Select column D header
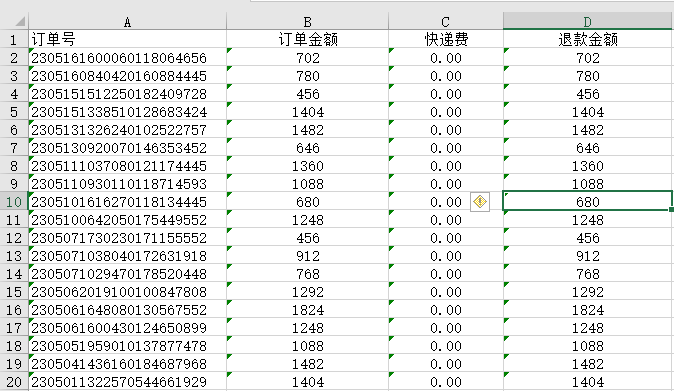 coord(588,21)
